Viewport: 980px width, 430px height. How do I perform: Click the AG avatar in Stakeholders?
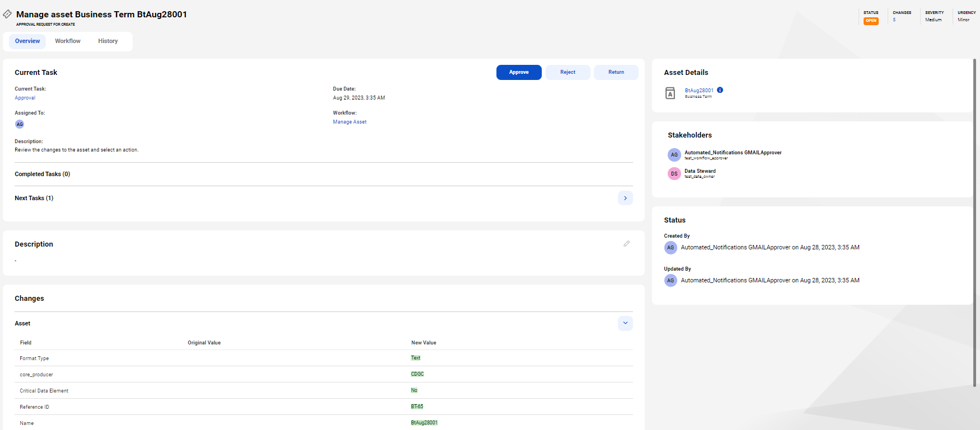(674, 155)
